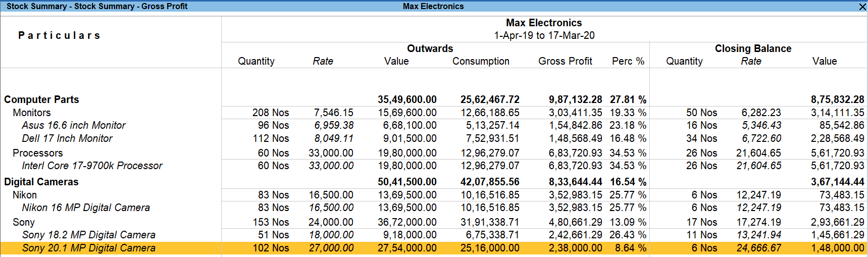868x257 pixels.
Task: Click highlighted Sony 20.1 MP Digital Camera row
Action: pos(89,248)
